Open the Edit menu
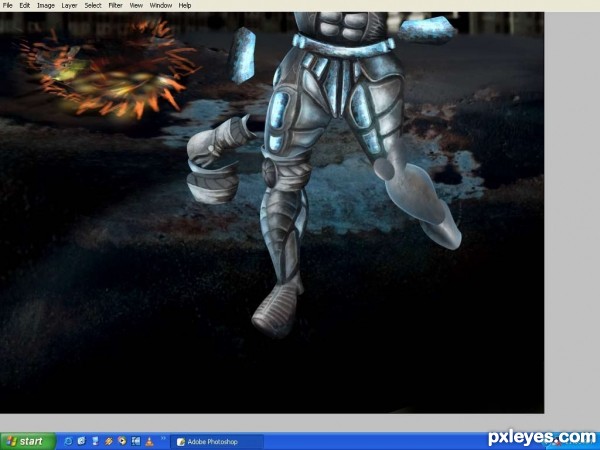 point(24,5)
